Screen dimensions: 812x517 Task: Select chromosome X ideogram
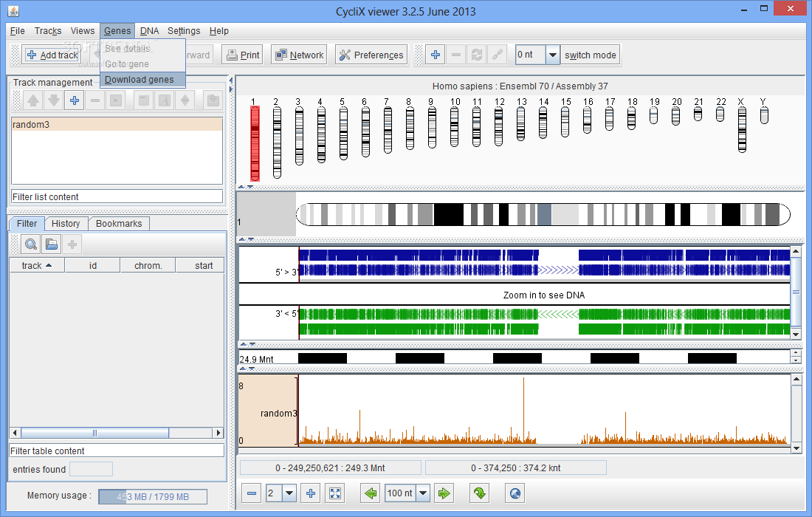(x=742, y=129)
